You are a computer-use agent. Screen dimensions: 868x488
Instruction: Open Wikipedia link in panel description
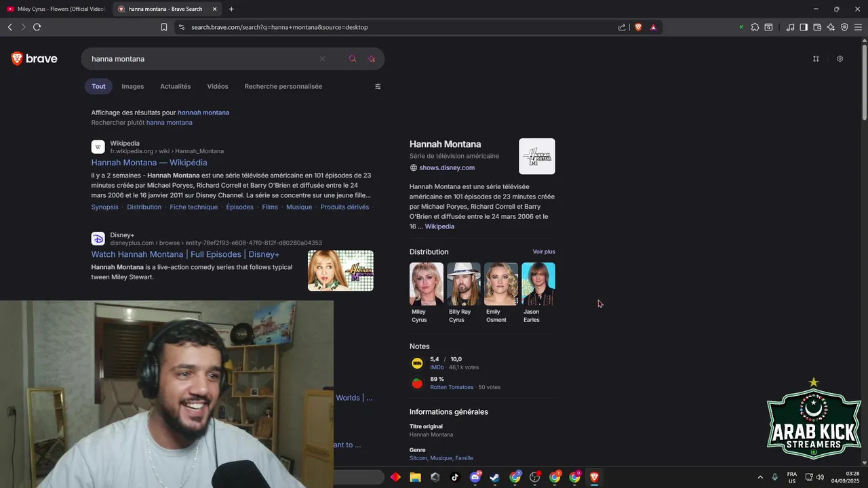click(x=439, y=226)
